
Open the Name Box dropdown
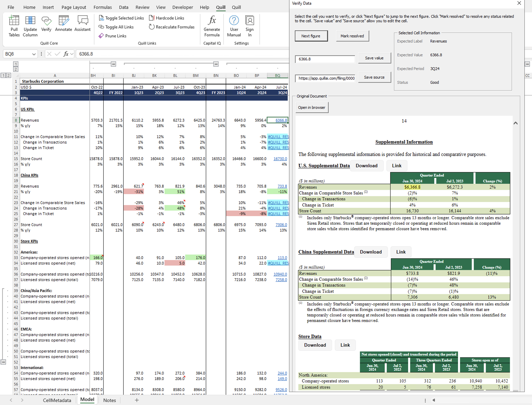34,54
